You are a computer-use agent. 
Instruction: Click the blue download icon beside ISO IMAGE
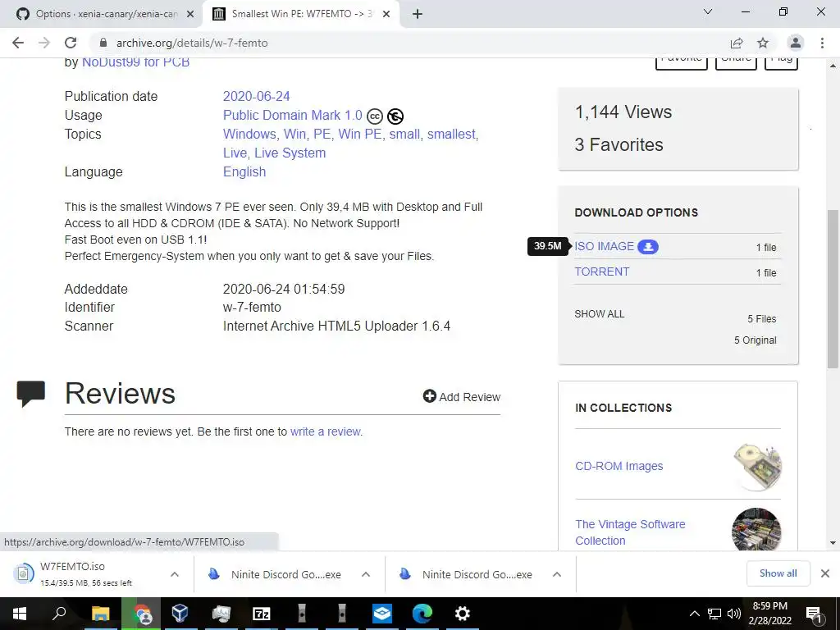click(x=648, y=247)
